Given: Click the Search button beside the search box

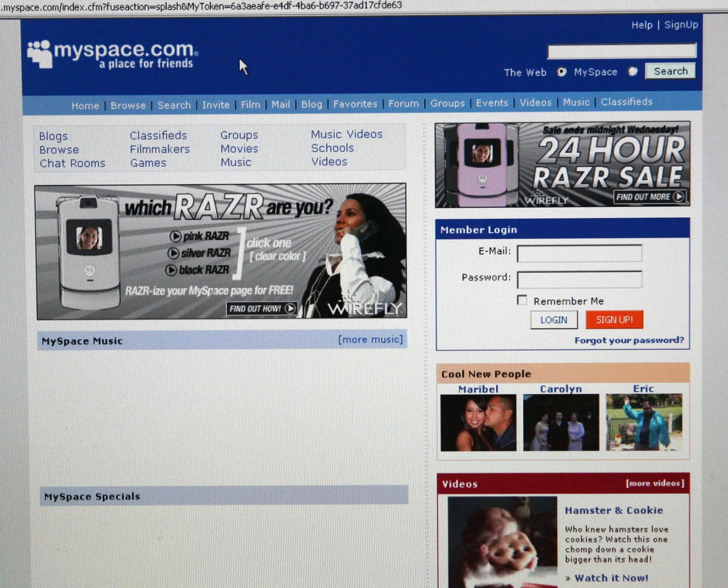Looking at the screenshot, I should point(670,71).
